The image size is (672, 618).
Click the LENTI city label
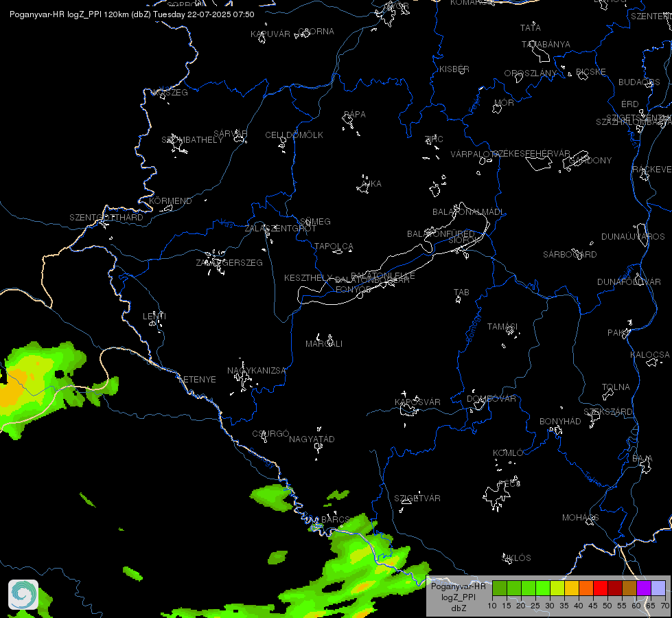(x=154, y=316)
